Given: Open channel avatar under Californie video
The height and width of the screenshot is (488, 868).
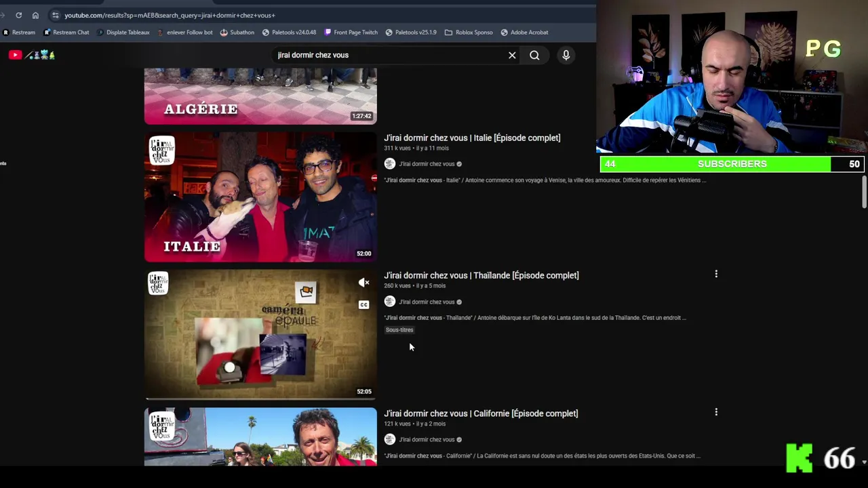Looking at the screenshot, I should pos(390,439).
